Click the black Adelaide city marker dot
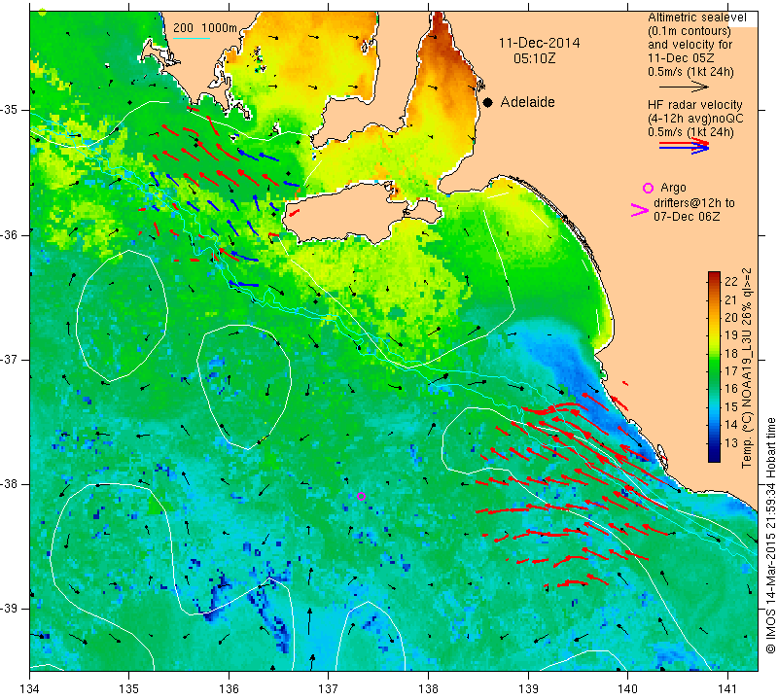778x700 pixels. pos(488,103)
